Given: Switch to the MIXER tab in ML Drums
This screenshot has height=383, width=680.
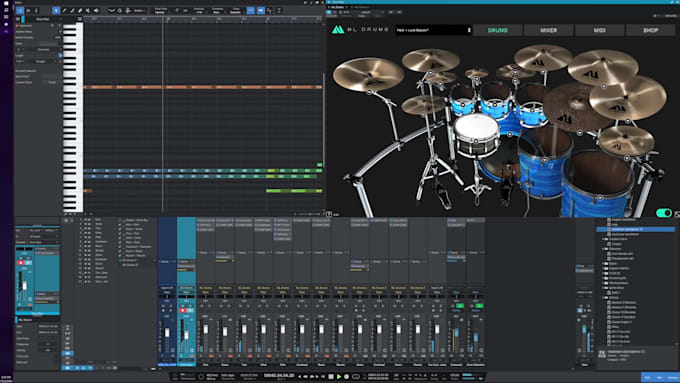Looking at the screenshot, I should pos(548,30).
